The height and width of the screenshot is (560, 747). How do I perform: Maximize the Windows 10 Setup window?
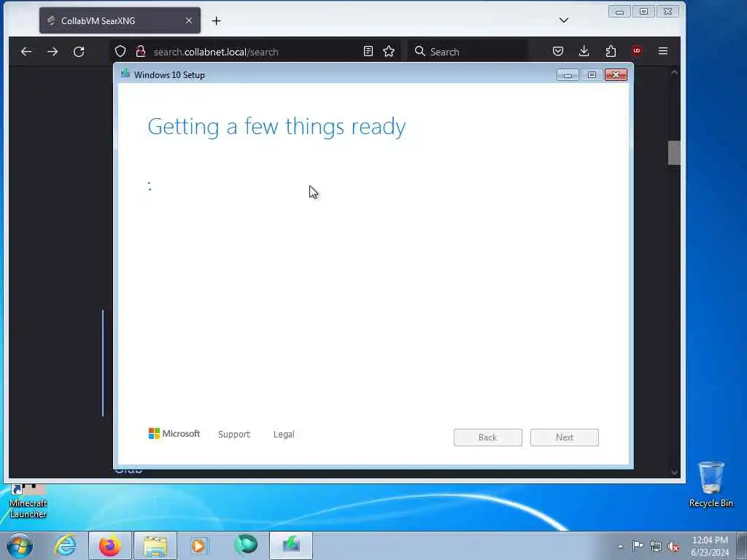[592, 75]
